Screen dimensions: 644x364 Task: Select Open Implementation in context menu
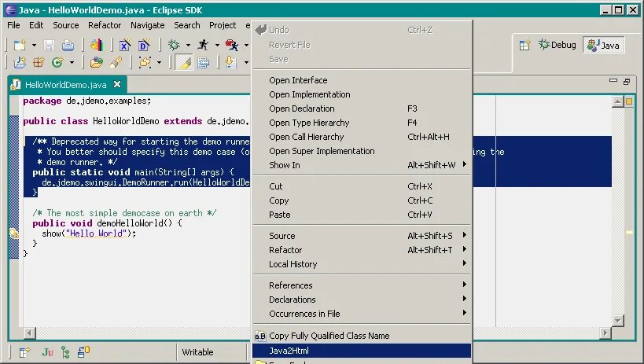pos(362,94)
